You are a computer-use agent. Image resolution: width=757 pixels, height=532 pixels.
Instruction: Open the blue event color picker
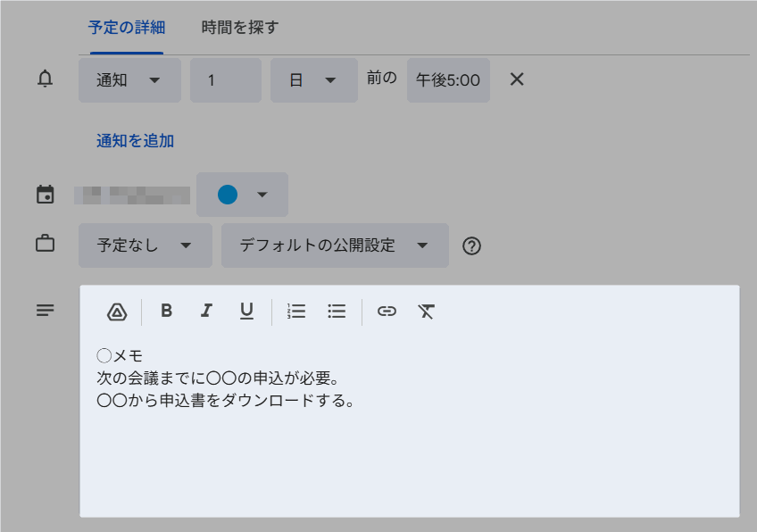pyautogui.click(x=242, y=195)
